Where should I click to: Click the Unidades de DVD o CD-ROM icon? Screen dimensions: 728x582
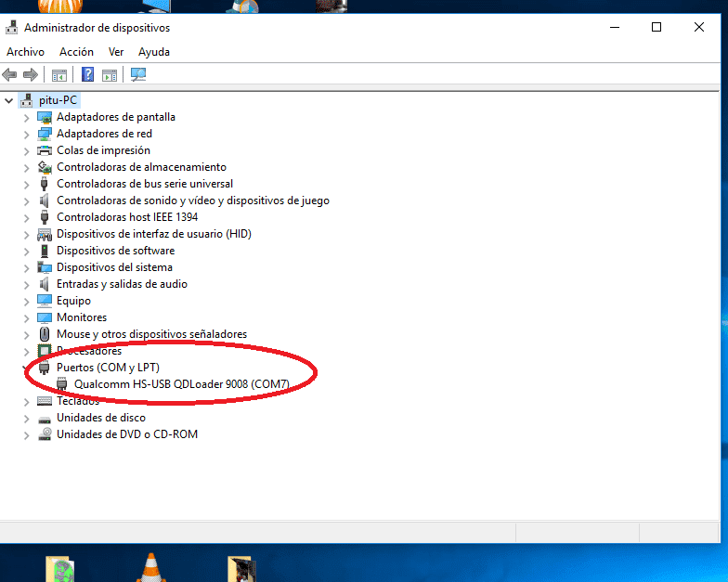tap(45, 434)
